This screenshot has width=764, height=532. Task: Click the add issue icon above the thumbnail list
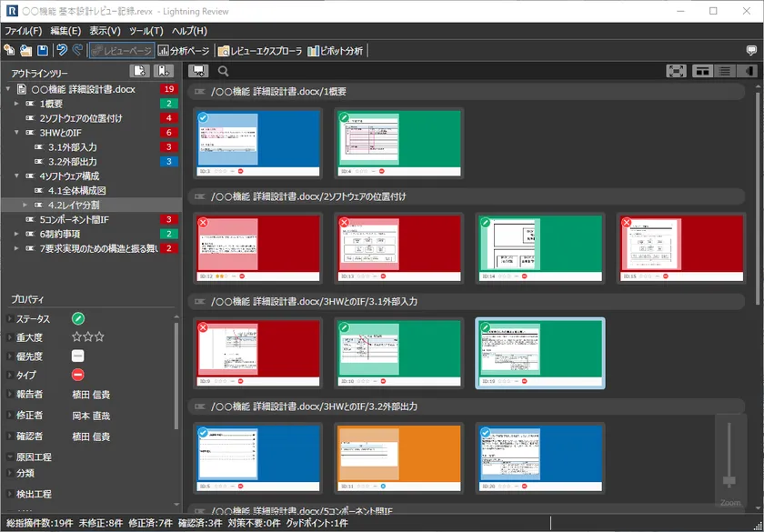point(198,71)
